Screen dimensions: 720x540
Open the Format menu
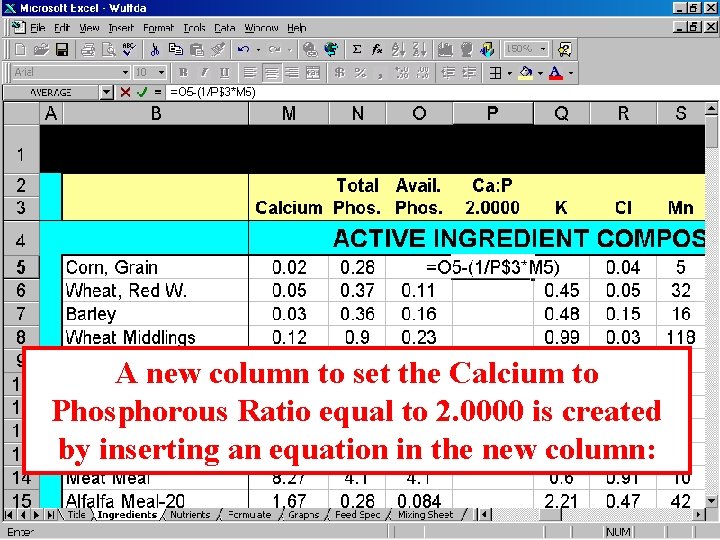point(158,28)
